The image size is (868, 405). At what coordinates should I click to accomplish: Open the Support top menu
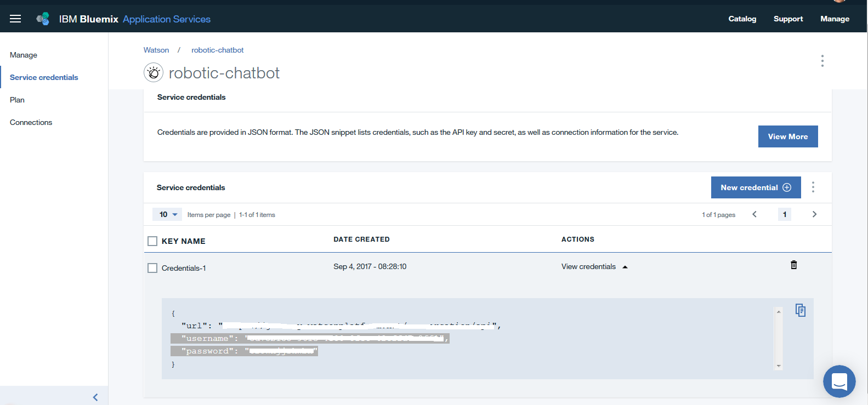788,19
